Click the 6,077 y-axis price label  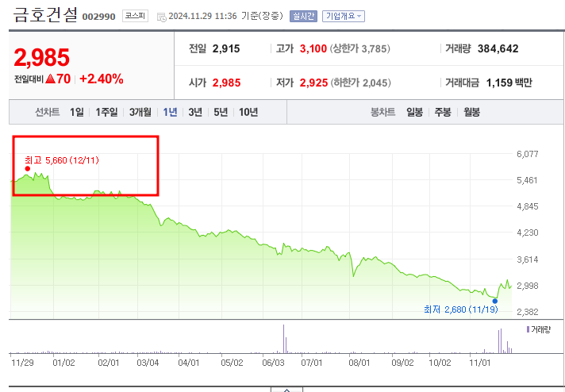click(x=527, y=154)
